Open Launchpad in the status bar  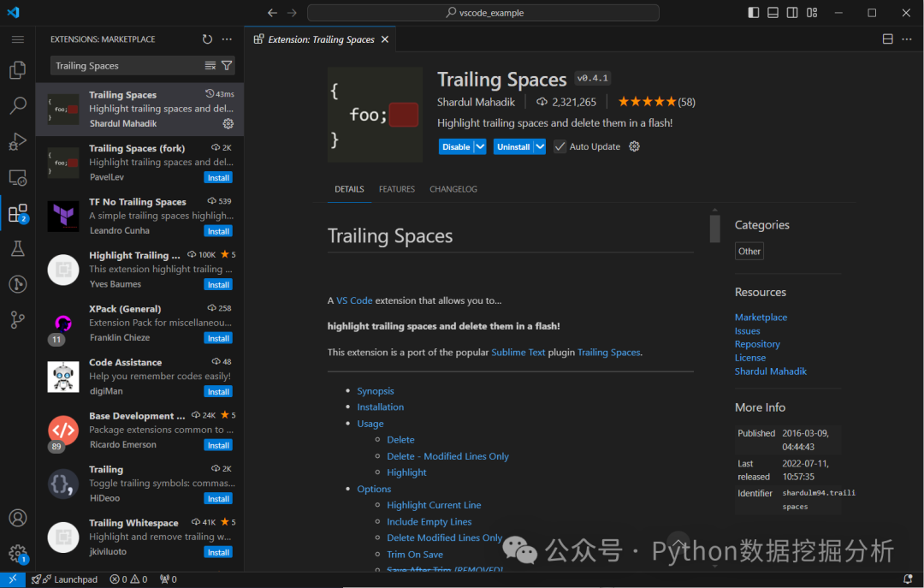point(64,579)
